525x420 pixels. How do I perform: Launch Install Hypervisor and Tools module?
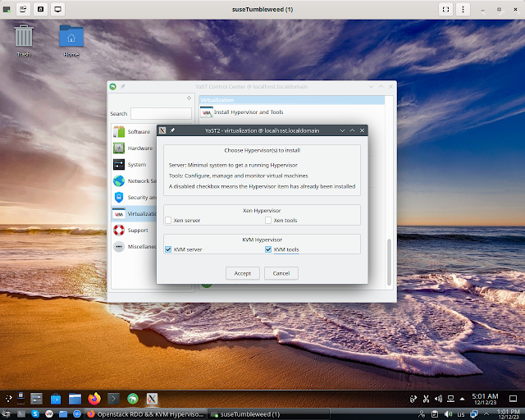pyautogui.click(x=242, y=112)
